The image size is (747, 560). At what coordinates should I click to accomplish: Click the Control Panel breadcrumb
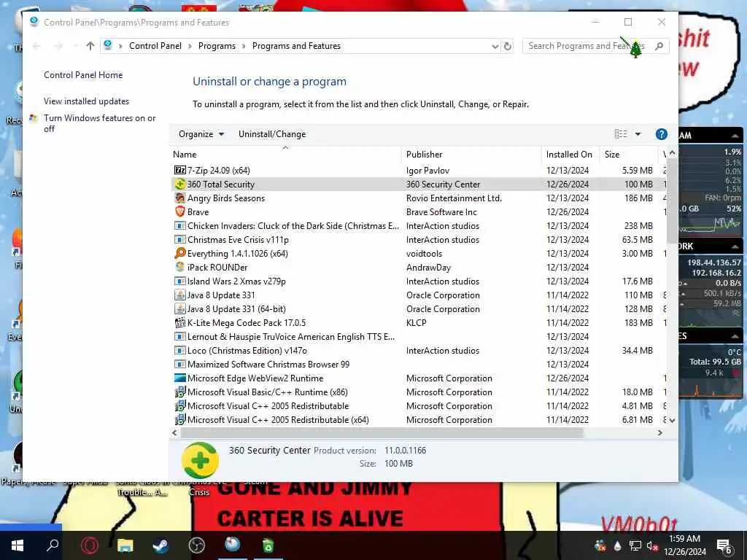[x=155, y=46]
